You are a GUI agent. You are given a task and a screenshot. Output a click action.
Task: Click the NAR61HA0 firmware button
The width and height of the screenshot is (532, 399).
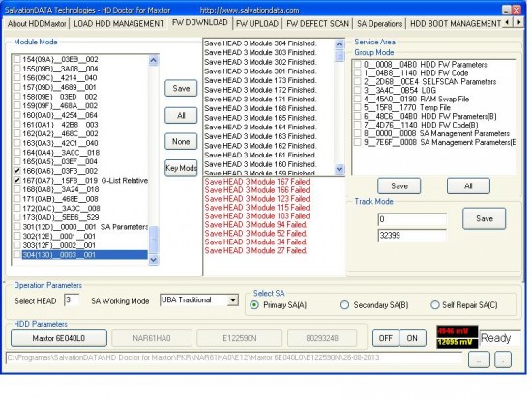coord(152,338)
